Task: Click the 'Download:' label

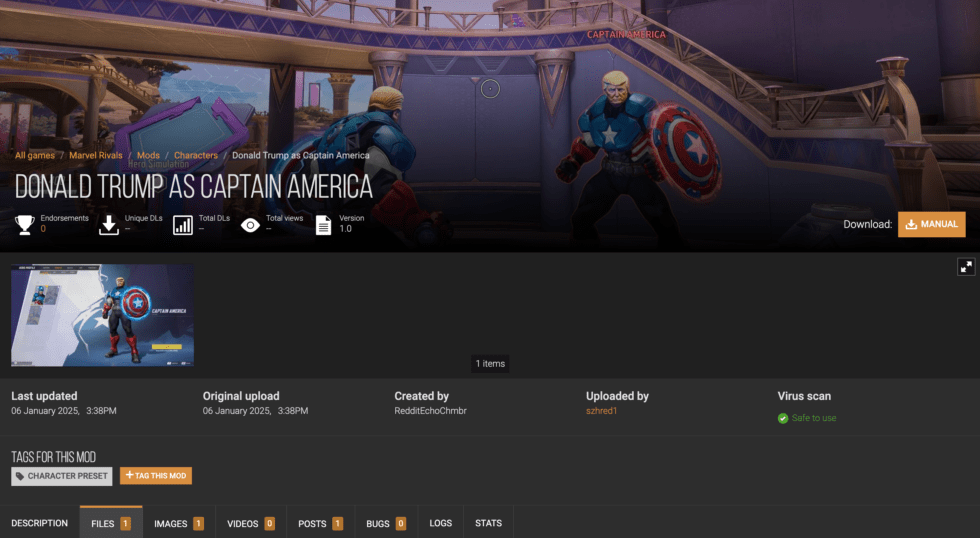Action: click(x=868, y=224)
